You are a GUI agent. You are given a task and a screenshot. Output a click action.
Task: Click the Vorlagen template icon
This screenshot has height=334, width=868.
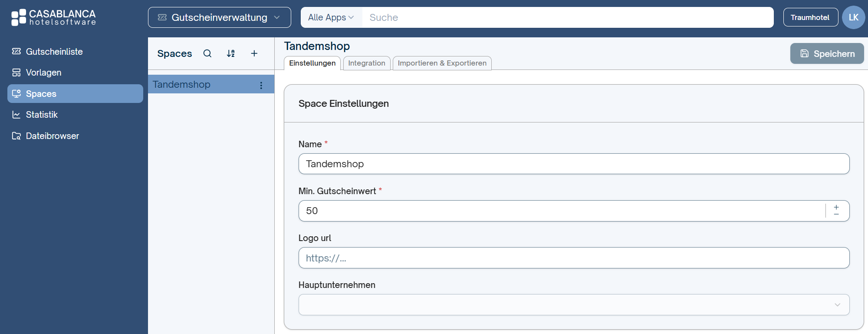pos(16,73)
